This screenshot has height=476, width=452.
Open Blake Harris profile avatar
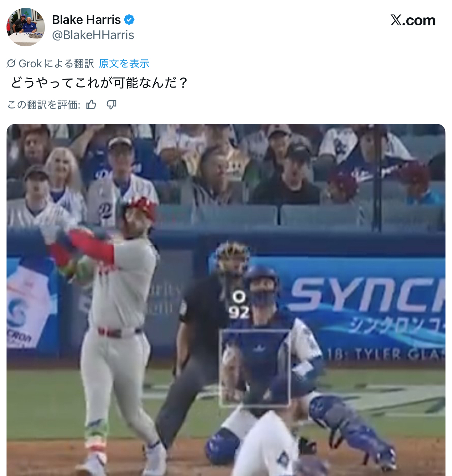click(x=26, y=27)
